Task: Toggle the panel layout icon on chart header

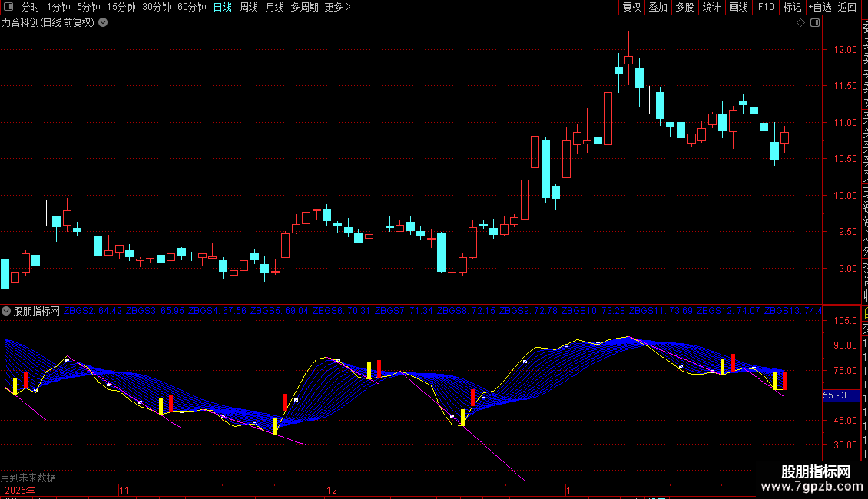Action: (815, 23)
